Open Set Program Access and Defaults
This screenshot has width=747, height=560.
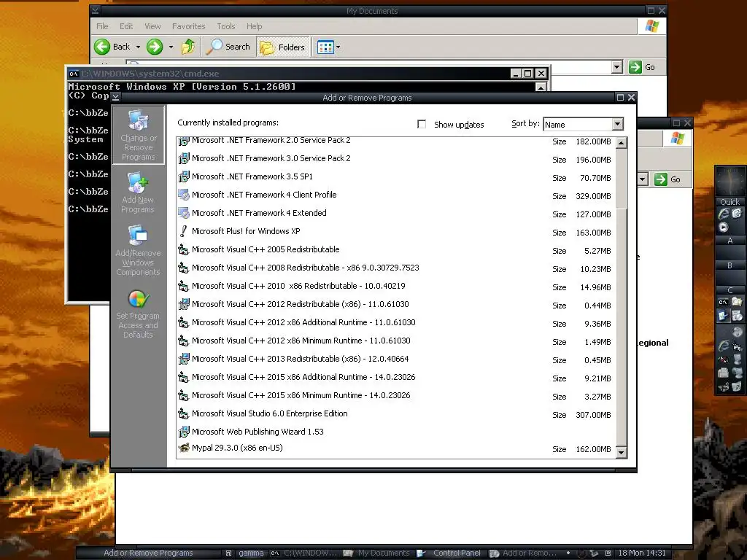pos(138,314)
